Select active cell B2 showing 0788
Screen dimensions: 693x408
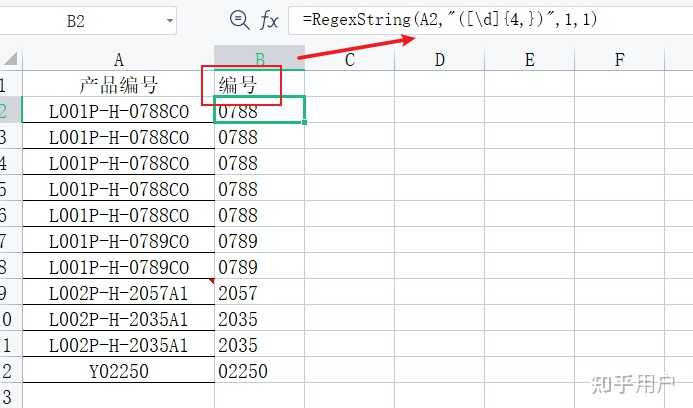pos(259,110)
